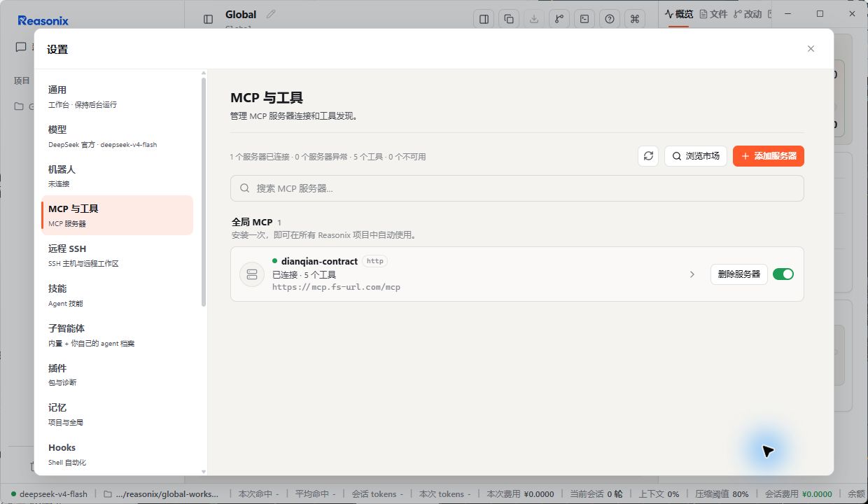Click the terminal icon in main toolbar

584,19
